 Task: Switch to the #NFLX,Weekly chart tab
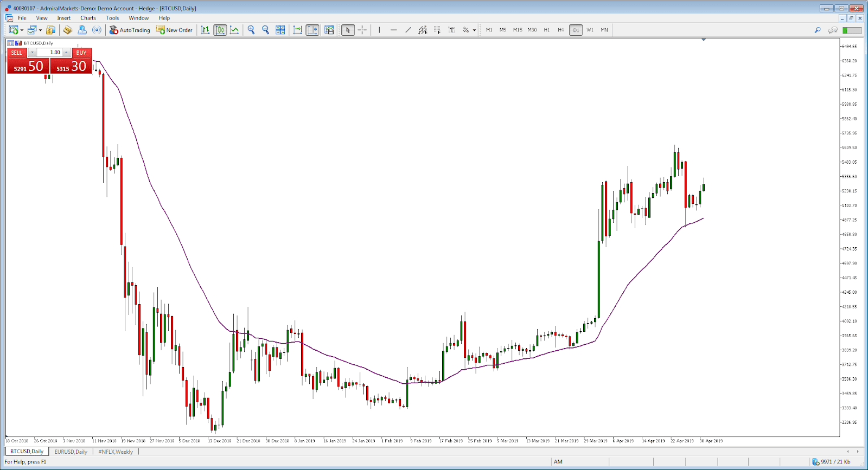tap(116, 452)
